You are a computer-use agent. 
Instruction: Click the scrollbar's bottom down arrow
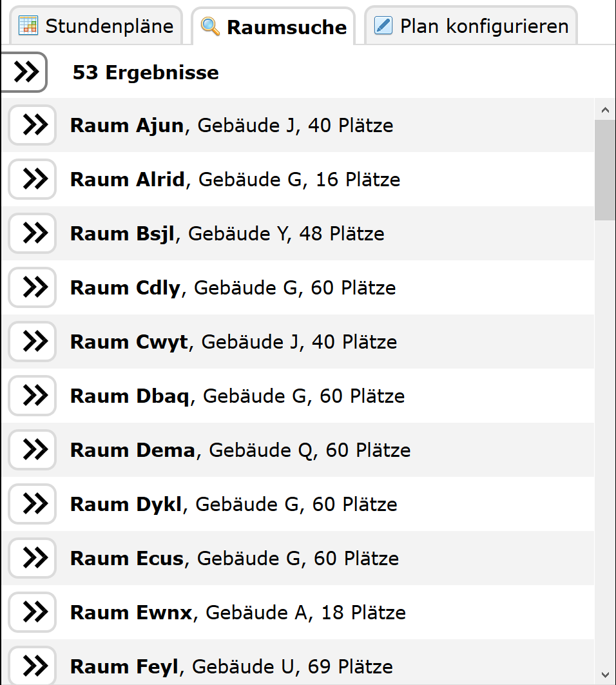[605, 675]
